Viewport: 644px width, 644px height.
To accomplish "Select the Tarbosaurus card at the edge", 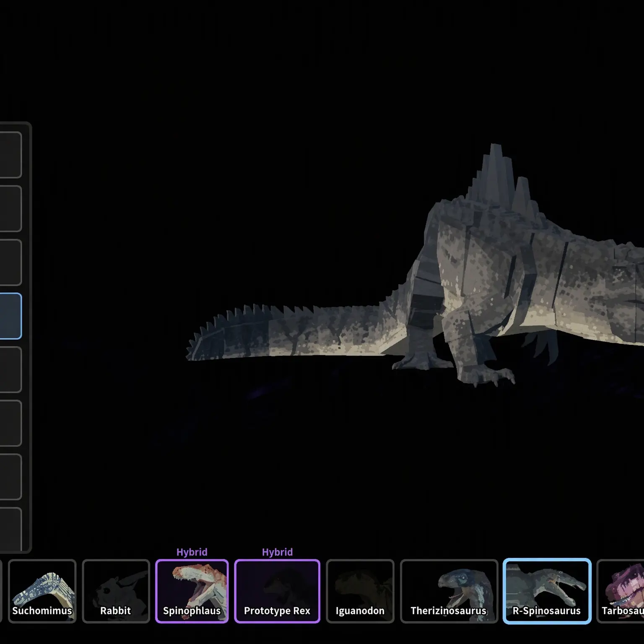I will point(621,591).
